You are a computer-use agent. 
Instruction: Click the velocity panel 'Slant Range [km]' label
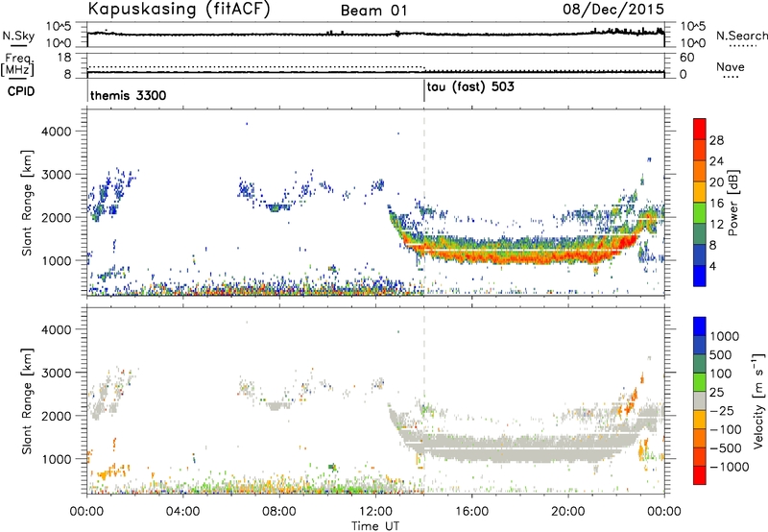27,400
